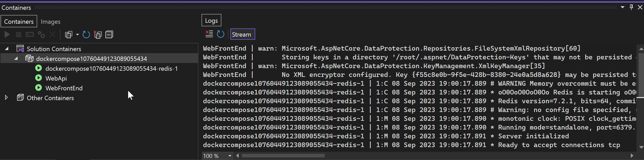The width and height of the screenshot is (644, 160).
Task: Select the WebFrontEnd container
Action: 64,88
